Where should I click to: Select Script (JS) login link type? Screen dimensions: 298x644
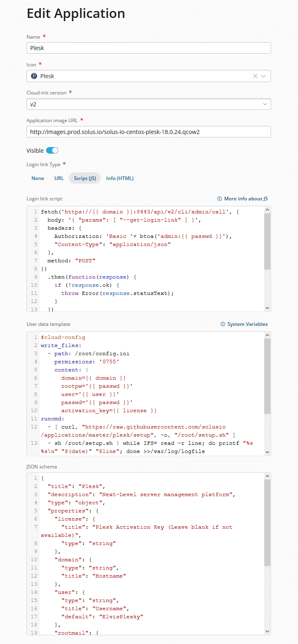coord(85,178)
